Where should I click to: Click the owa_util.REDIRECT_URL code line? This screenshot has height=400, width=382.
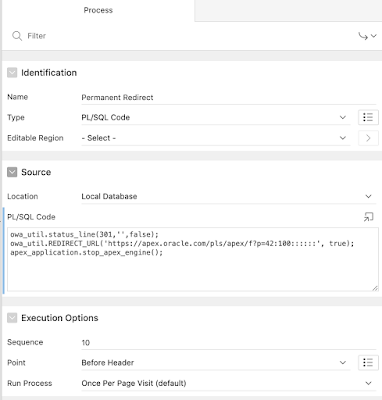point(182,243)
